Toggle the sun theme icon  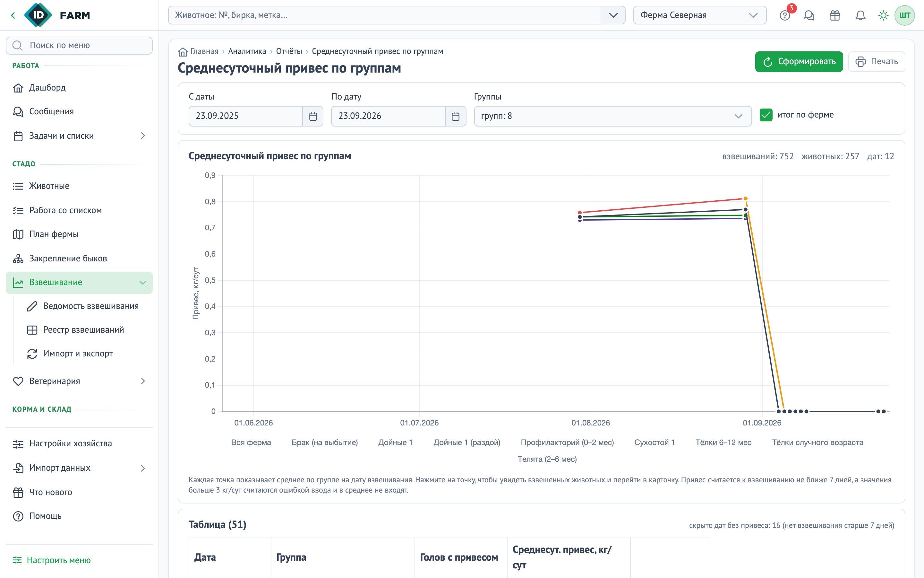[883, 15]
